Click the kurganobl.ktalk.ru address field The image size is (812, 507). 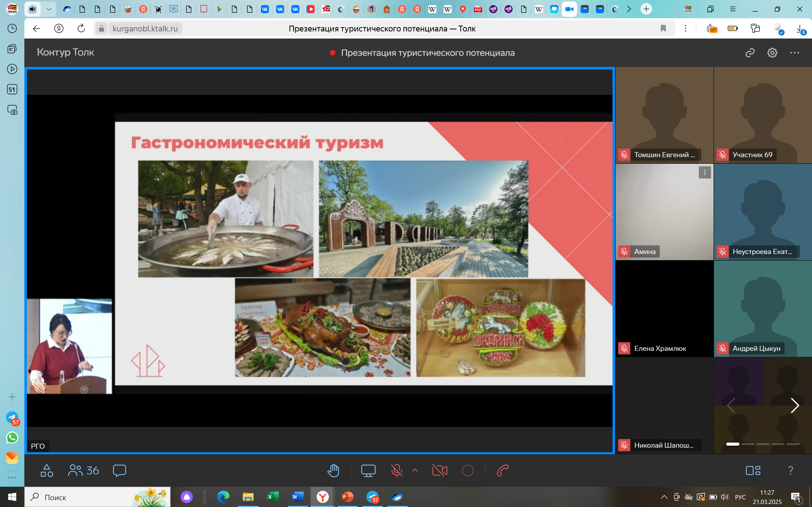[x=145, y=28]
